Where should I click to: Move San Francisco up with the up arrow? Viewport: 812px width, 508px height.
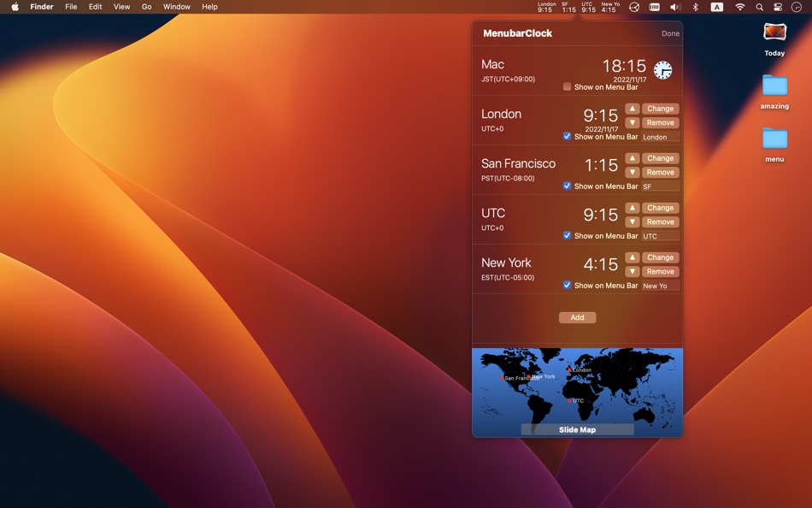tap(633, 158)
